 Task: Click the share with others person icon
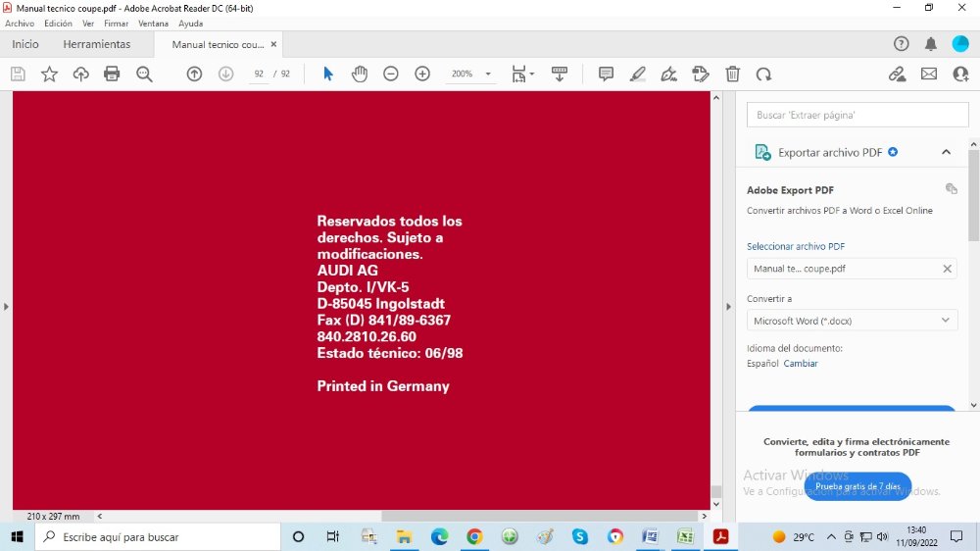pos(960,74)
